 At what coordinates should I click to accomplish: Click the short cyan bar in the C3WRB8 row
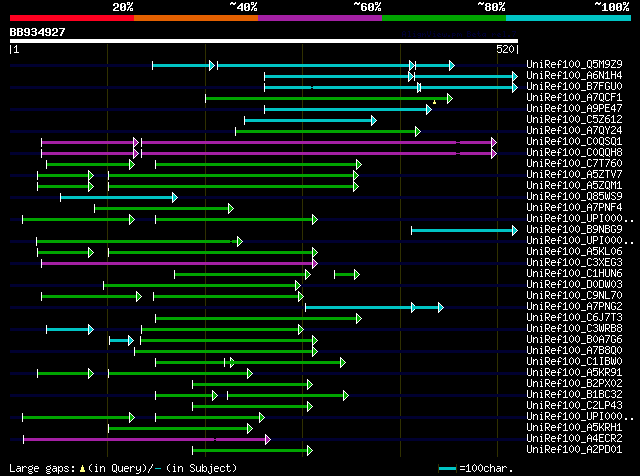[x=70, y=330]
